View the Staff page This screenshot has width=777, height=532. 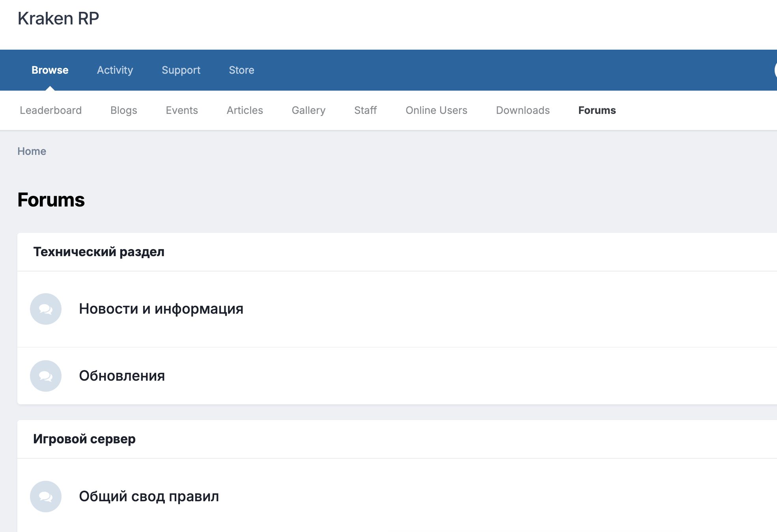[365, 110]
